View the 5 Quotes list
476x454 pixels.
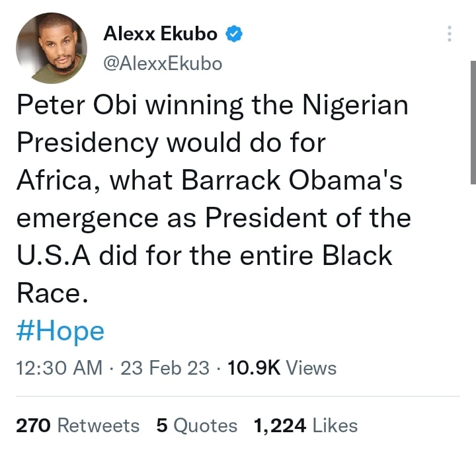click(x=197, y=426)
